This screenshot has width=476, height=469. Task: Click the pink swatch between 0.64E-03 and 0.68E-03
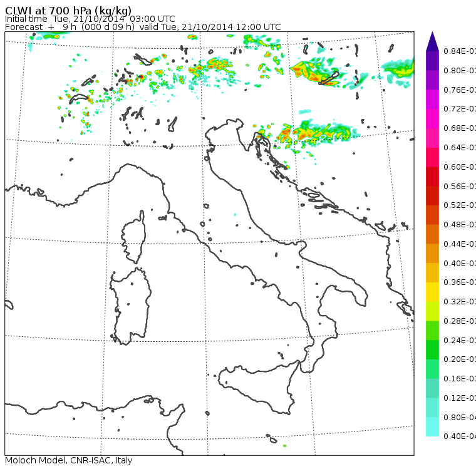pos(432,138)
